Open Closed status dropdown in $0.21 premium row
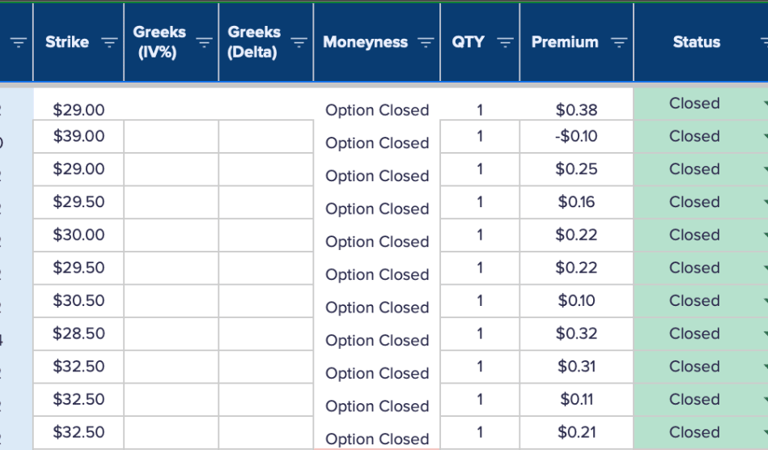The width and height of the screenshot is (768, 450). coord(763,433)
